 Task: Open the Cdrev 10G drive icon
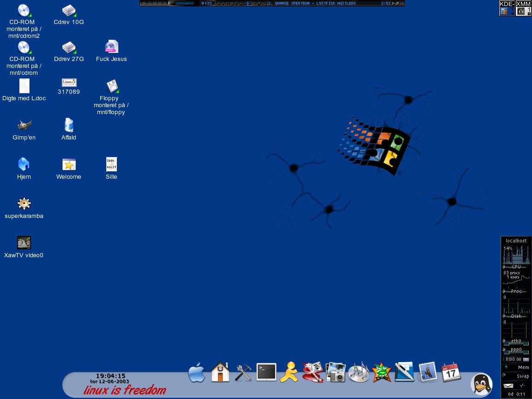69,11
